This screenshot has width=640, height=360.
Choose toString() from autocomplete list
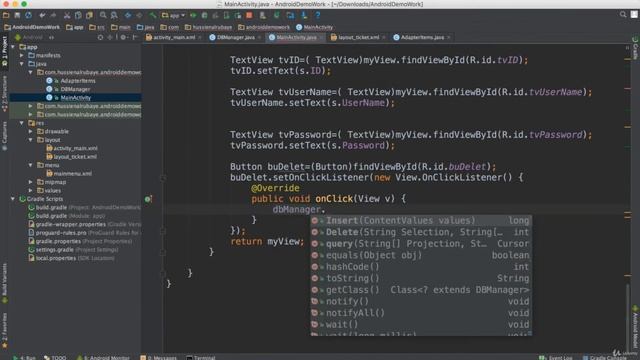[x=420, y=278]
